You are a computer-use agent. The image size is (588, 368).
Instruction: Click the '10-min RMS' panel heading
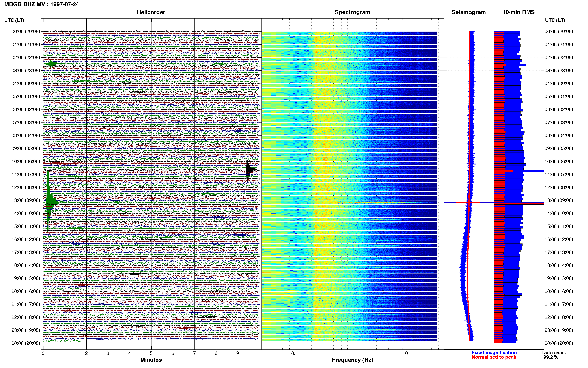pos(518,12)
